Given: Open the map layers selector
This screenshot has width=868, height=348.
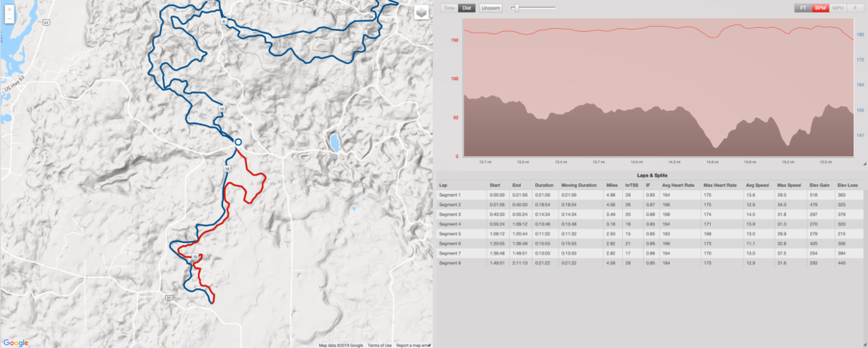Looking at the screenshot, I should (x=421, y=13).
